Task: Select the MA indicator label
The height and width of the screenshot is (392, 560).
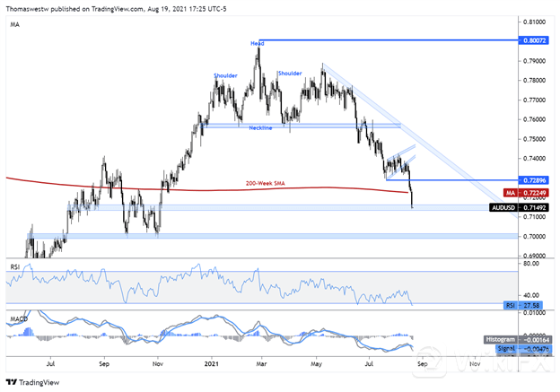Action: (x=13, y=26)
